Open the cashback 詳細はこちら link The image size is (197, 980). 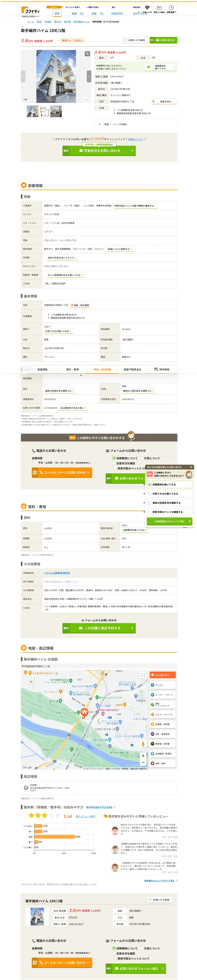(x=135, y=139)
